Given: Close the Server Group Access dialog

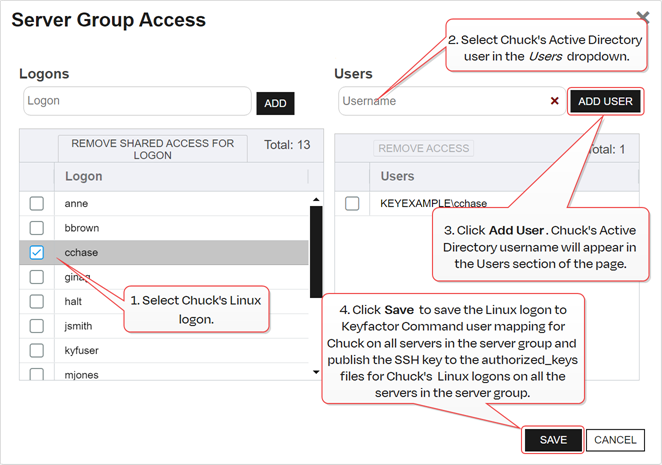Looking at the screenshot, I should tap(643, 15).
